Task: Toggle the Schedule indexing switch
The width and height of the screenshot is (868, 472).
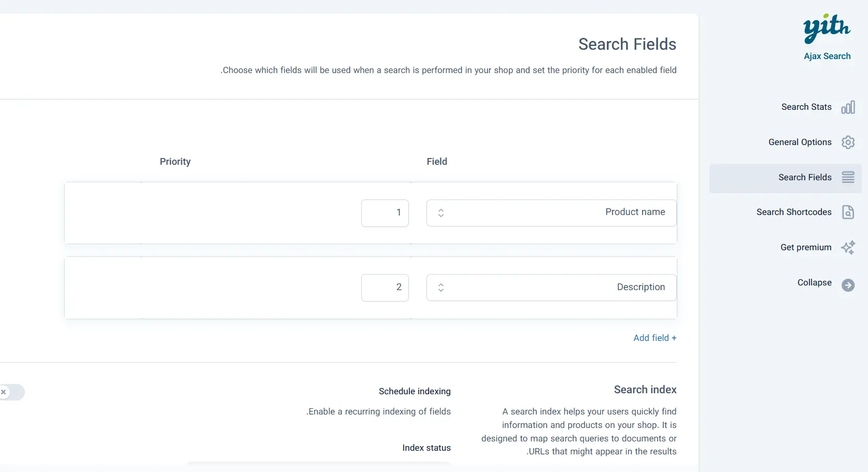Action: [x=11, y=392]
